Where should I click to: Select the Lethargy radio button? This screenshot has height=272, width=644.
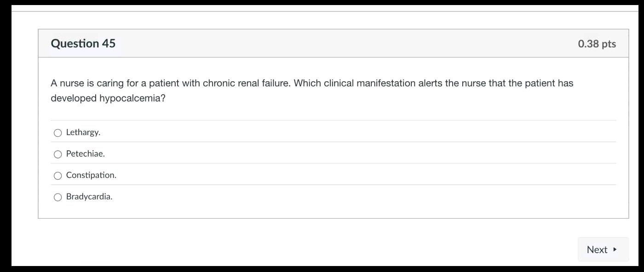(x=58, y=133)
